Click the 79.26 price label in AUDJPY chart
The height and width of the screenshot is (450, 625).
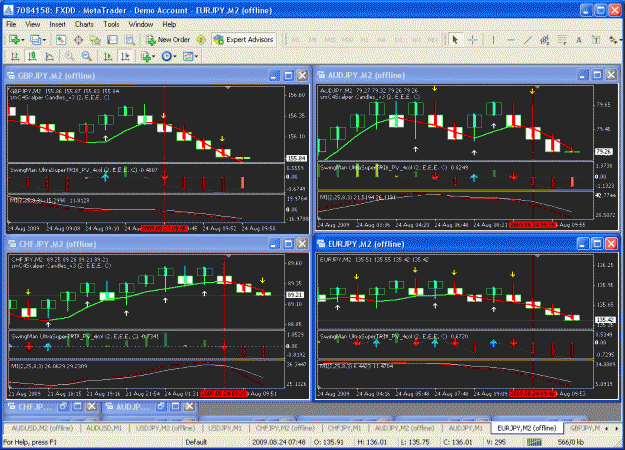coord(603,151)
